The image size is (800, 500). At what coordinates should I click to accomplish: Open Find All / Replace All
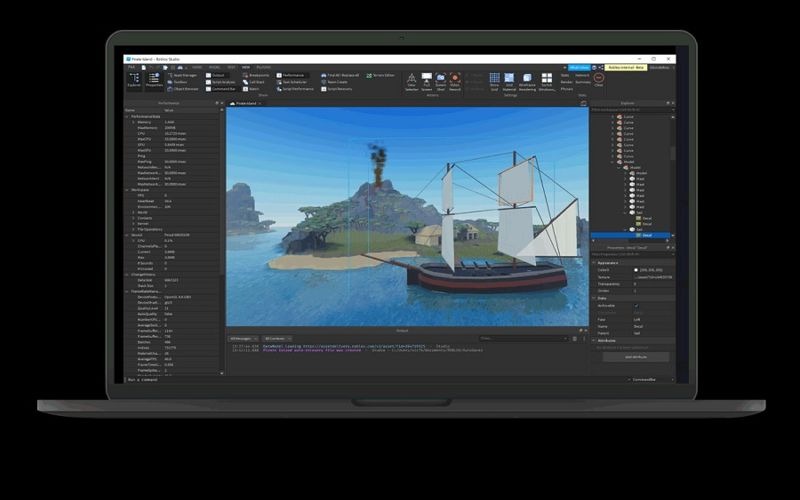pyautogui.click(x=340, y=75)
